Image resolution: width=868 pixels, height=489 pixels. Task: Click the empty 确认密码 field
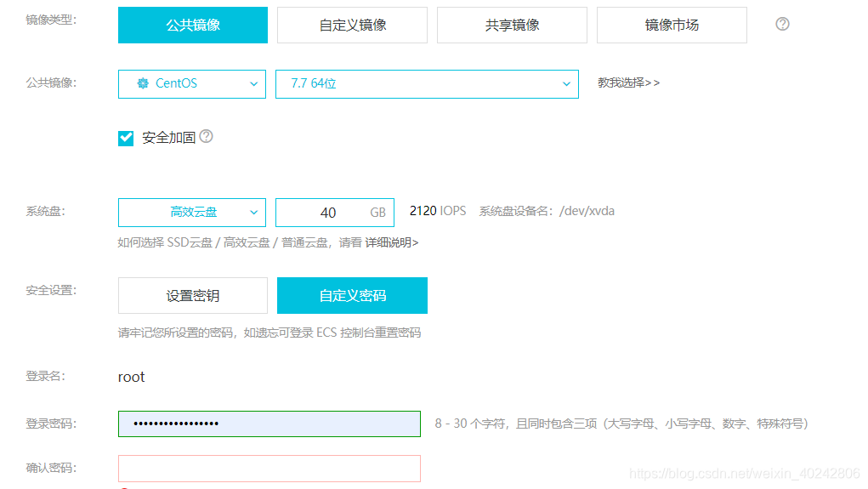[269, 469]
